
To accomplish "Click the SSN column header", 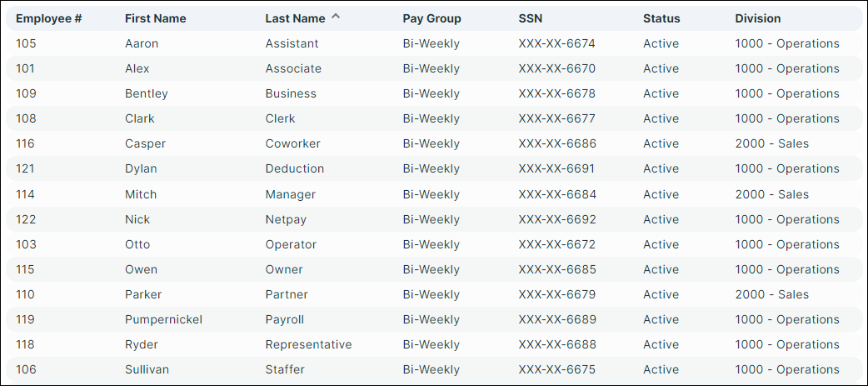I will coord(531,18).
